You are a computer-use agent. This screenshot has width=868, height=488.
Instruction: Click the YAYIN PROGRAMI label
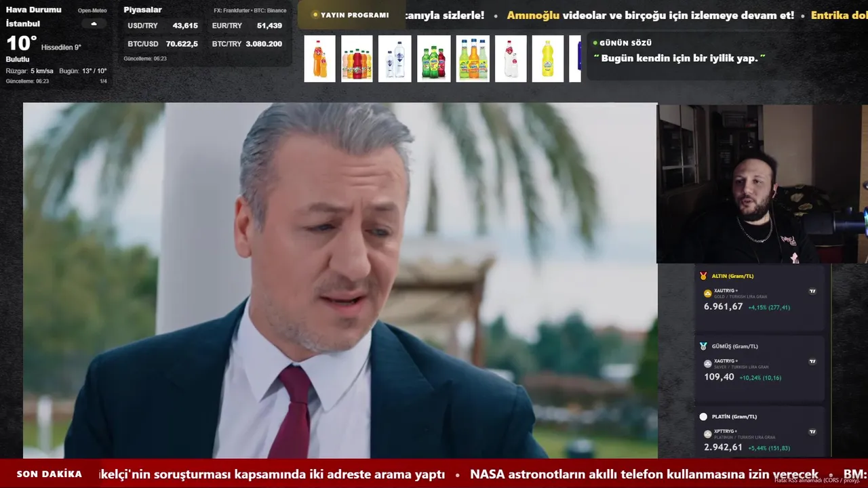[x=355, y=15]
